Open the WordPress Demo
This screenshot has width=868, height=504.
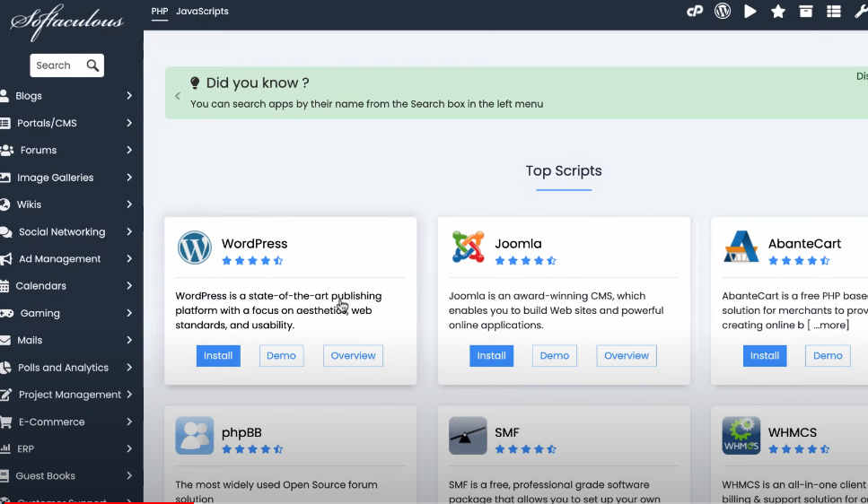click(281, 356)
